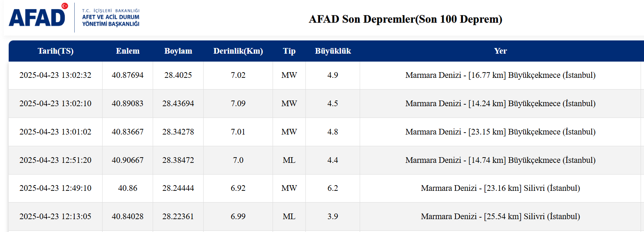Click the Büyüklük column header
The image size is (644, 232).
[333, 51]
